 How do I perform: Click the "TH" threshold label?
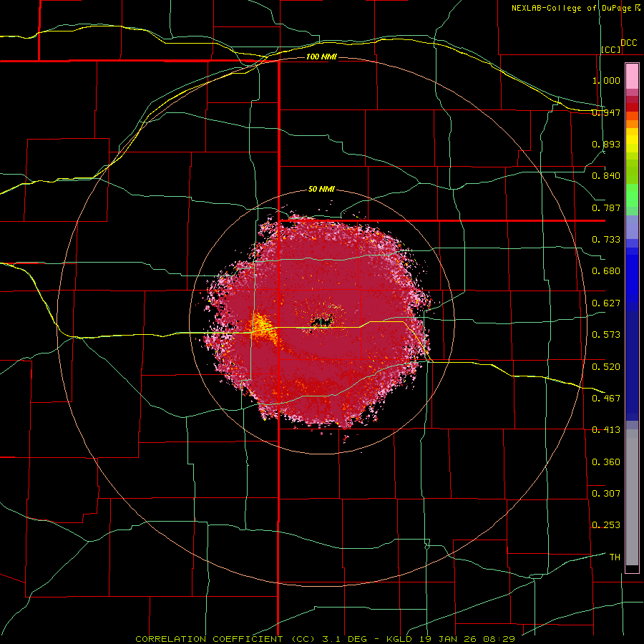click(x=615, y=557)
